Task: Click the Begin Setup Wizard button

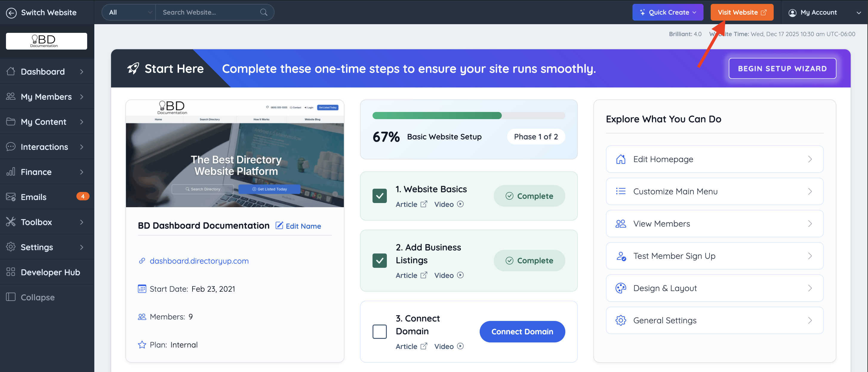Action: point(782,68)
